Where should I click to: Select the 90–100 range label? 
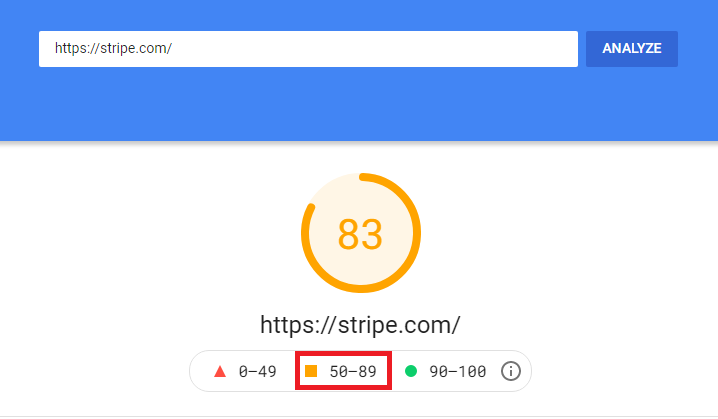[x=457, y=371]
